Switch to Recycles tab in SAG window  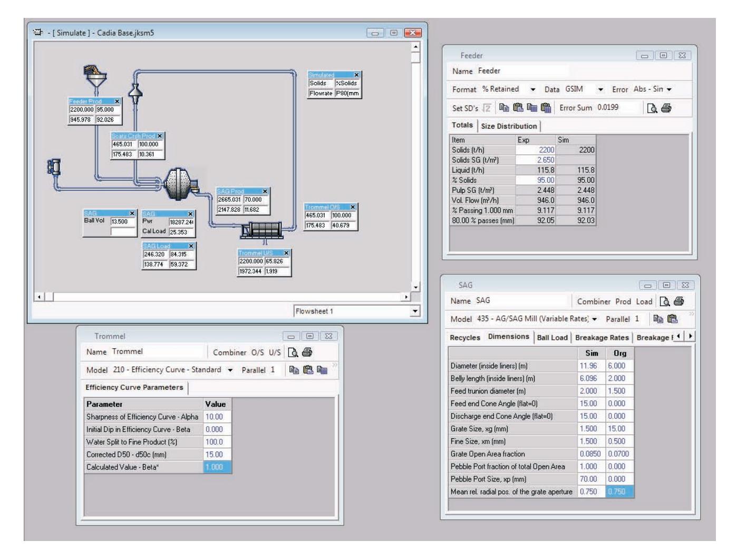pyautogui.click(x=465, y=338)
